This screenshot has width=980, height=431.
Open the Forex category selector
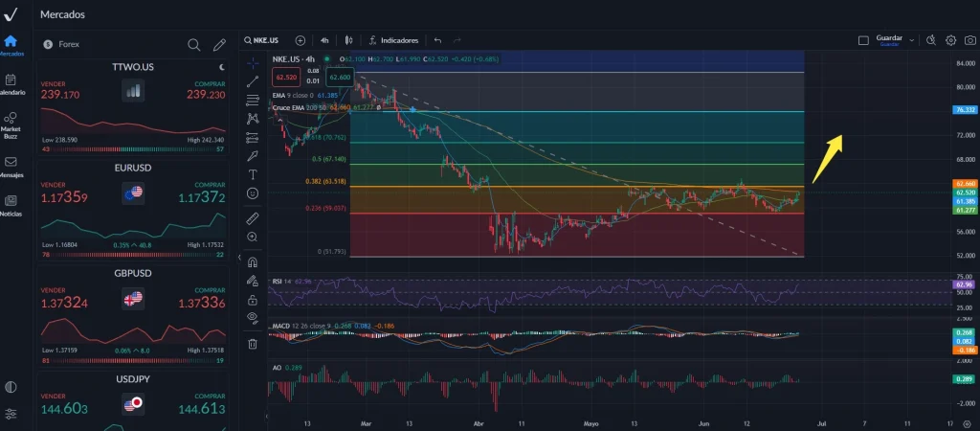click(61, 44)
